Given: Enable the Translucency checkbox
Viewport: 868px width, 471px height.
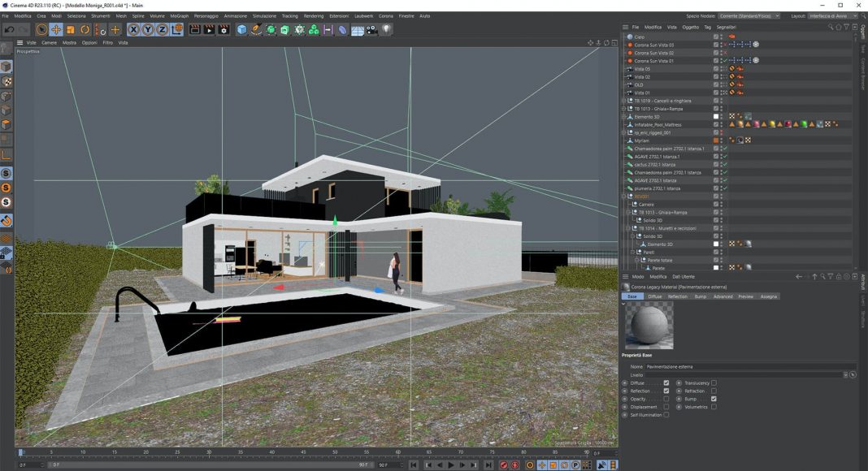Looking at the screenshot, I should pyautogui.click(x=714, y=382).
